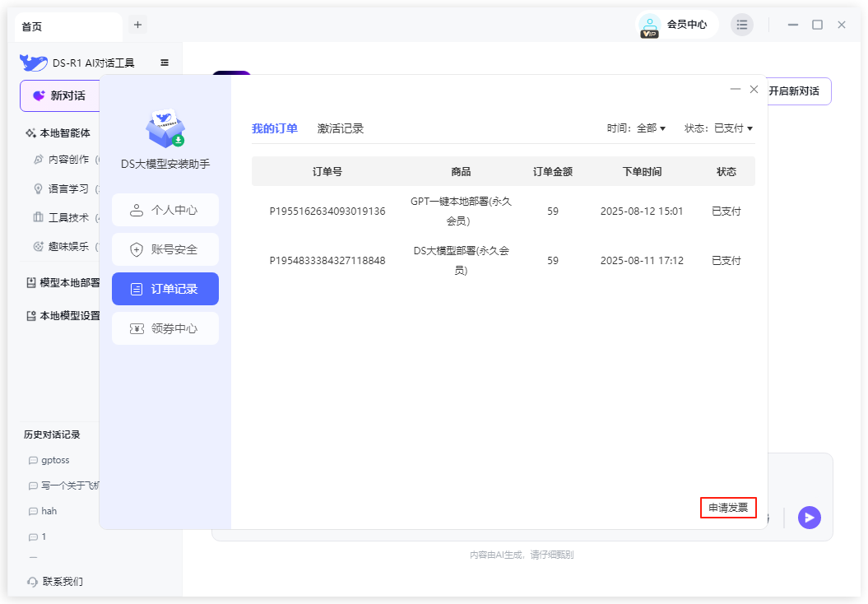Minimize the order dialog
The width and height of the screenshot is (868, 604).
pyautogui.click(x=736, y=89)
